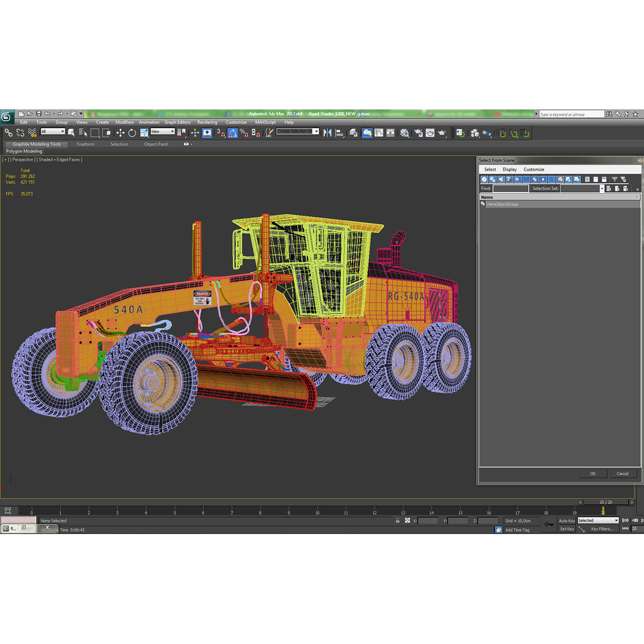644x644 pixels.
Task: Click the Set Key filter key icon
Action: pyautogui.click(x=548, y=524)
